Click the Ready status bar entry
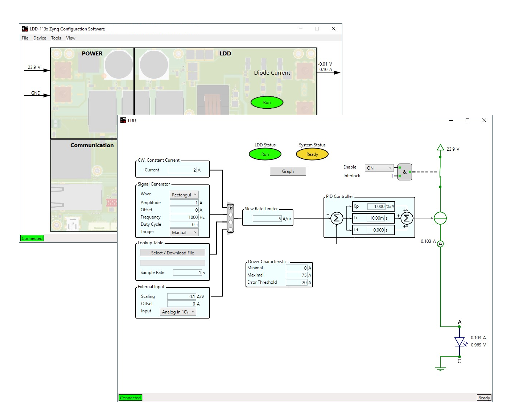Screen dimensions: 511x420 point(484,398)
